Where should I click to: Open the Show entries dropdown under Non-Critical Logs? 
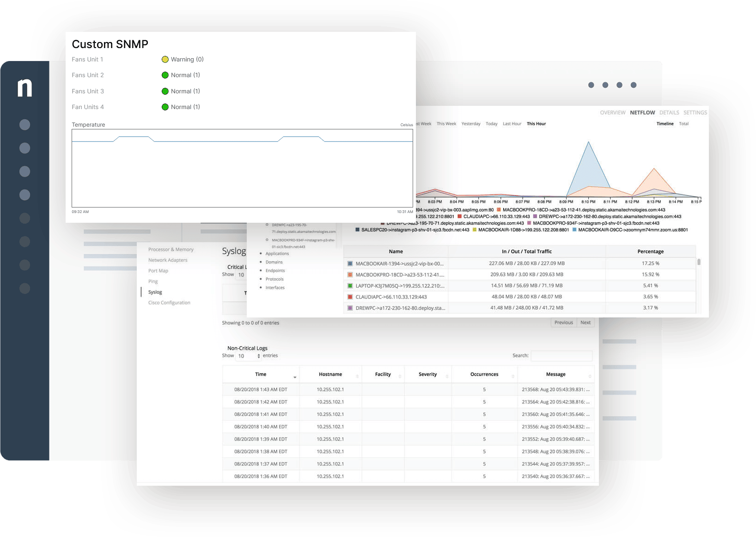pyautogui.click(x=248, y=356)
